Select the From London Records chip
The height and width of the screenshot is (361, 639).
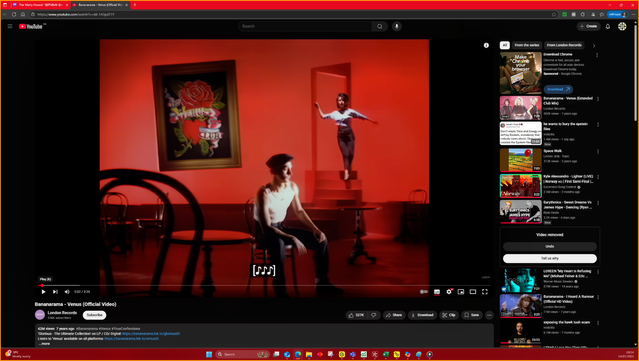(x=564, y=45)
